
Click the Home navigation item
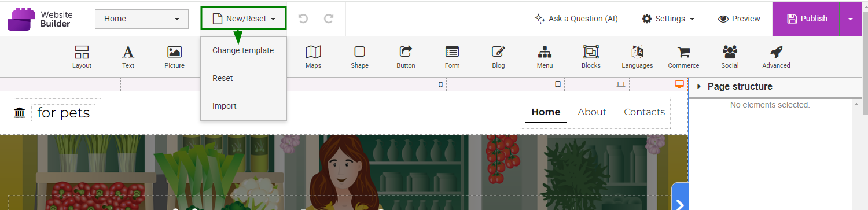pos(546,112)
